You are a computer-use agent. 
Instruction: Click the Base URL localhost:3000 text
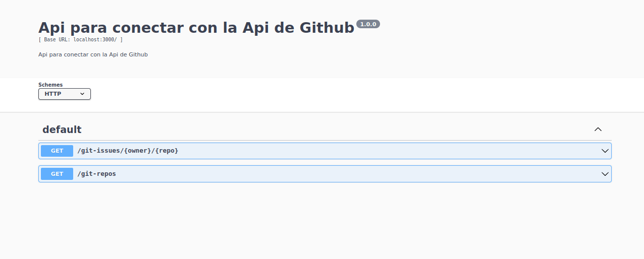81,39
